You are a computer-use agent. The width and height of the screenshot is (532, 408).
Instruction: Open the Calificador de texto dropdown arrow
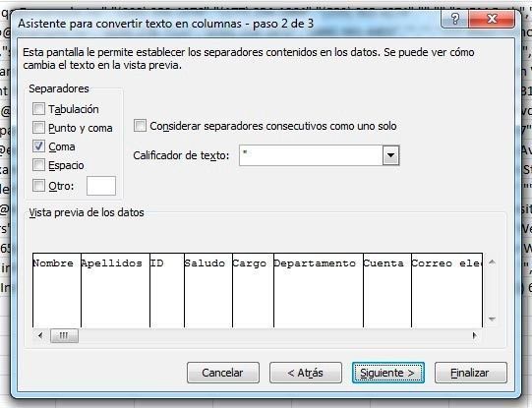390,155
